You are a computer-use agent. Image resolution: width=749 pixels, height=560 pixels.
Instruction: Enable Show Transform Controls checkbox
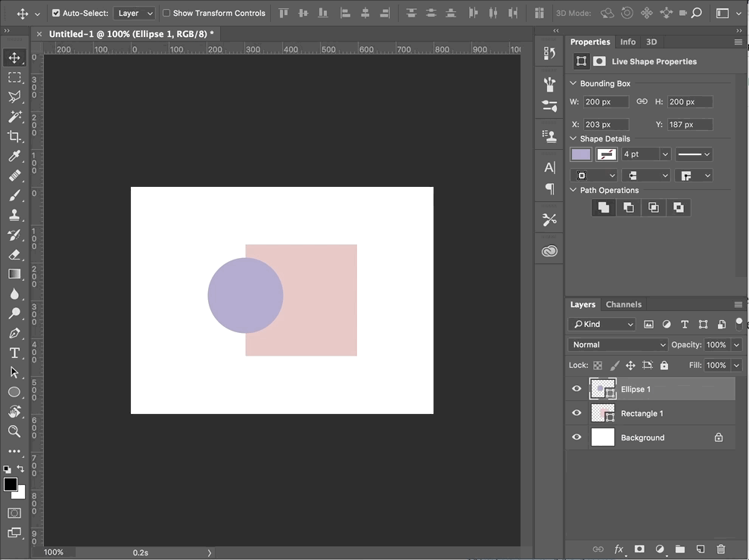coord(166,13)
